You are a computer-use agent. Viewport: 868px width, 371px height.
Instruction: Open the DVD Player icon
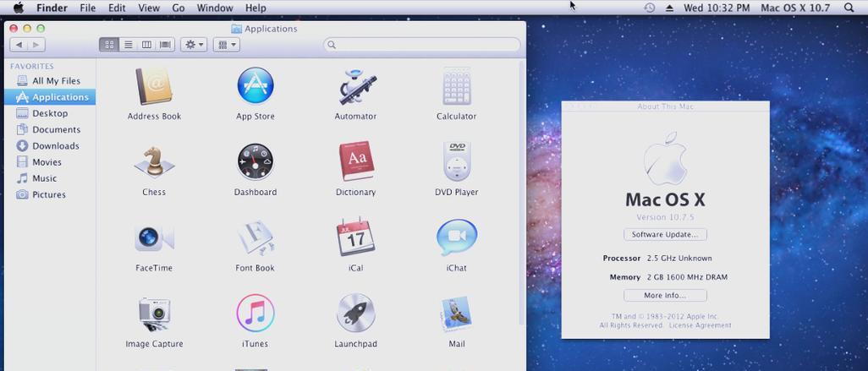pos(456,161)
